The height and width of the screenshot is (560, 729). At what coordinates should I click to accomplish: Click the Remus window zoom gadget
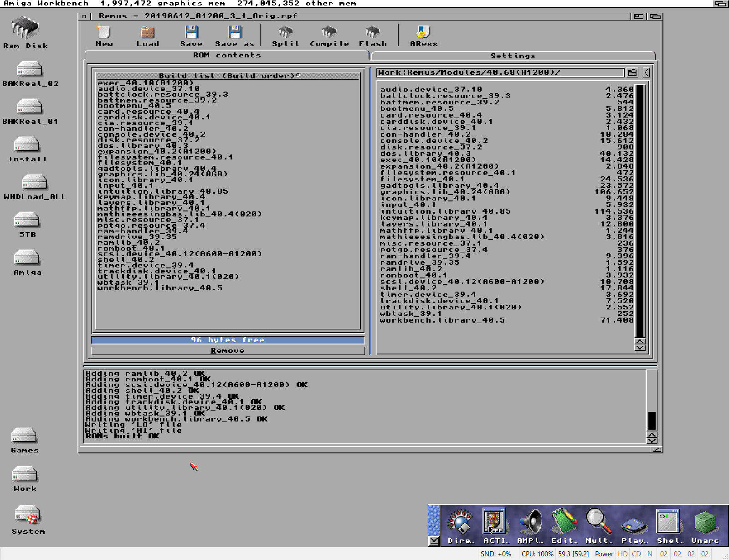(638, 16)
